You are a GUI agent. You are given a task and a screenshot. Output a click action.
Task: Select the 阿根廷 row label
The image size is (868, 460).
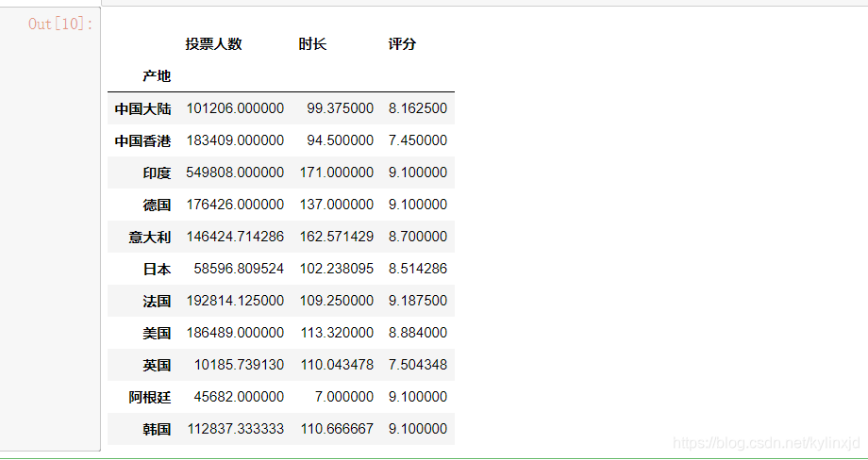click(x=149, y=397)
